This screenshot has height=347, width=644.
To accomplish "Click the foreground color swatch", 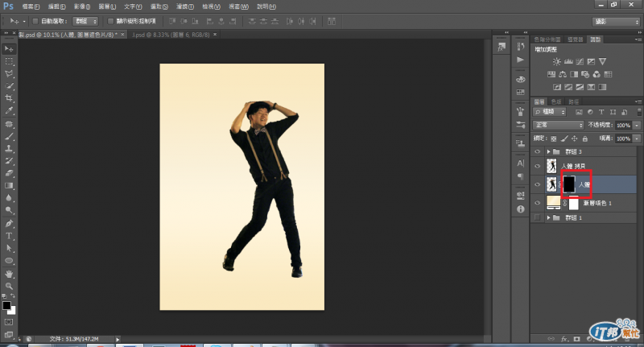I will [x=6, y=306].
